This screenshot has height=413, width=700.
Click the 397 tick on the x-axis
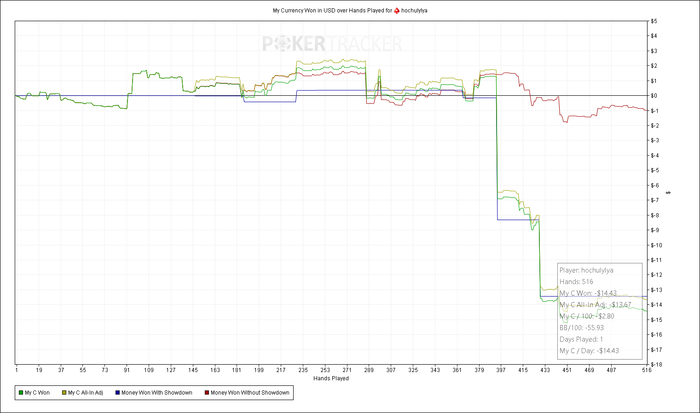(x=501, y=370)
